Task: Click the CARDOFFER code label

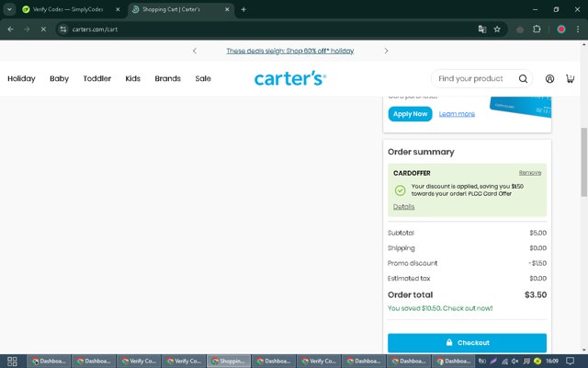Action: coord(412,173)
